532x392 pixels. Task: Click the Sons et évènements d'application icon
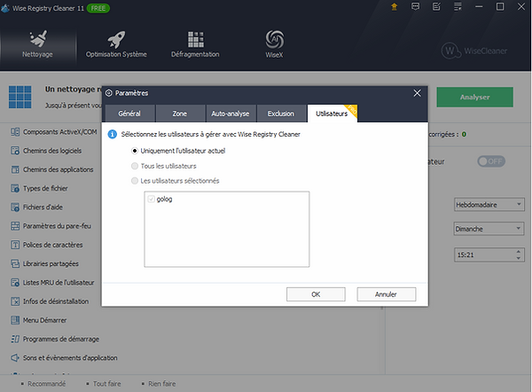pyautogui.click(x=15, y=357)
